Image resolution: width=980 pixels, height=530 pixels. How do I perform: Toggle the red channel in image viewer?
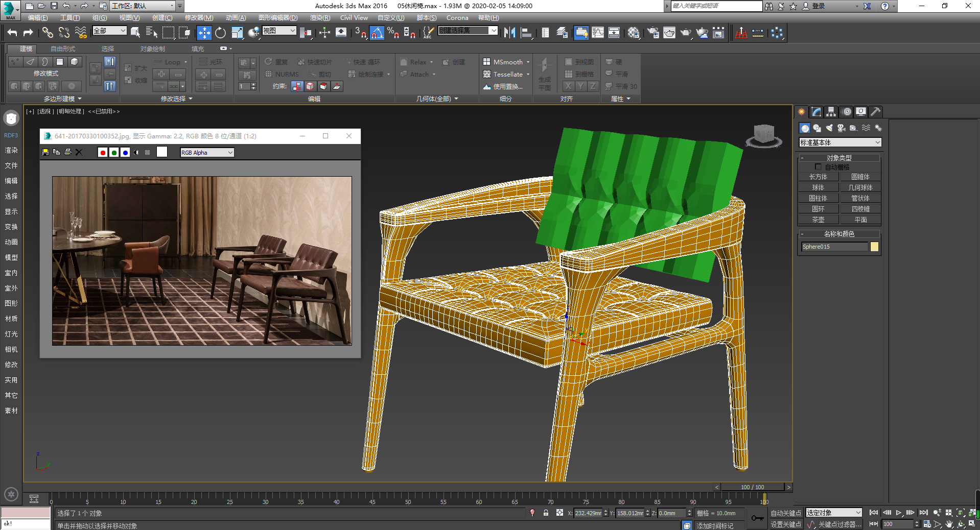(x=103, y=152)
